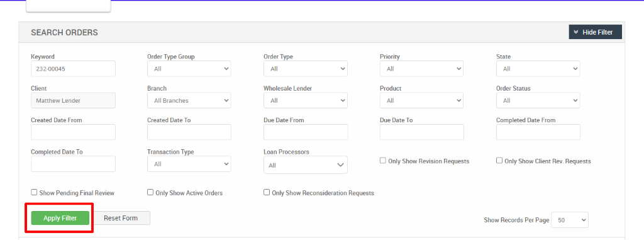Open the Priority dropdown
The image size is (644, 240).
tap(422, 69)
